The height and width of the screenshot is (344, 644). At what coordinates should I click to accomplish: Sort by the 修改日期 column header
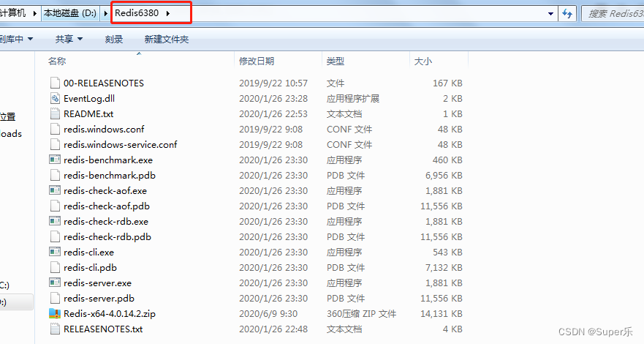257,61
